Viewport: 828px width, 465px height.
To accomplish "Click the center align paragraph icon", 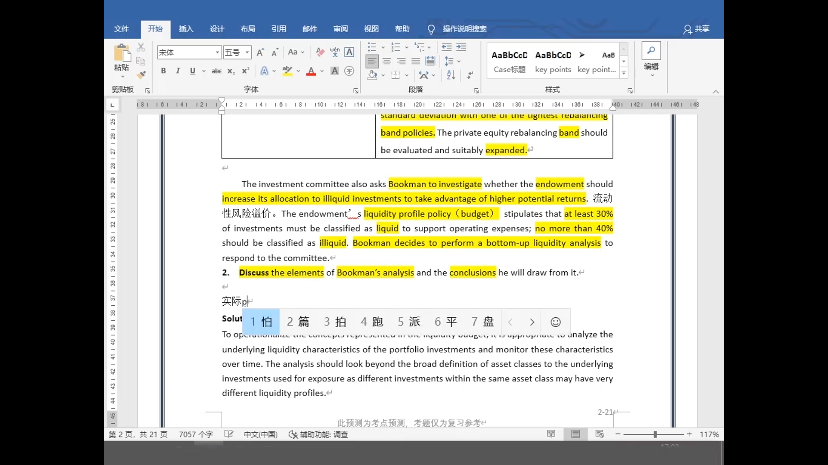I will tap(387, 62).
